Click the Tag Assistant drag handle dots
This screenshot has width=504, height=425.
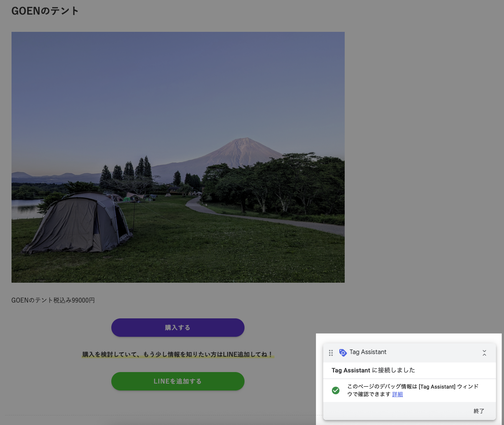tap(331, 353)
